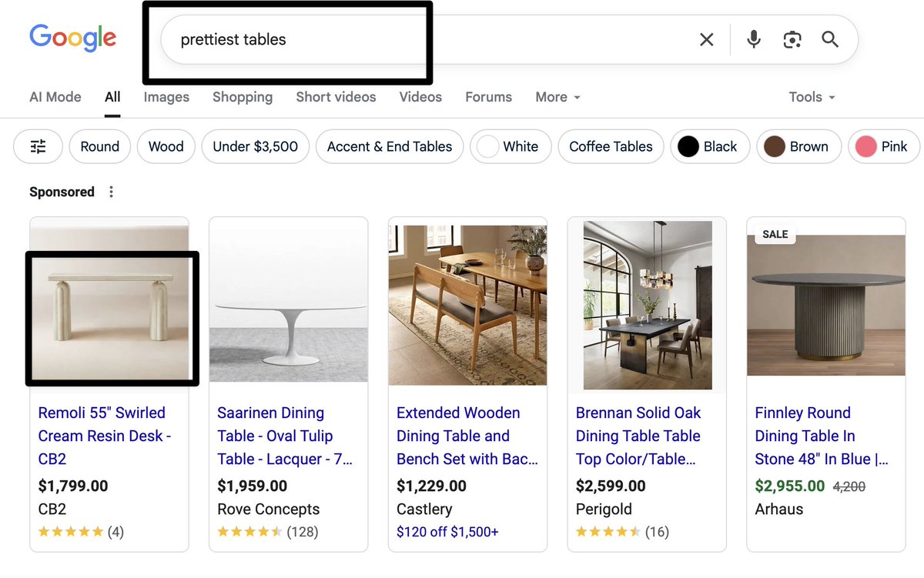
Task: Clear the search box with X
Action: click(706, 39)
